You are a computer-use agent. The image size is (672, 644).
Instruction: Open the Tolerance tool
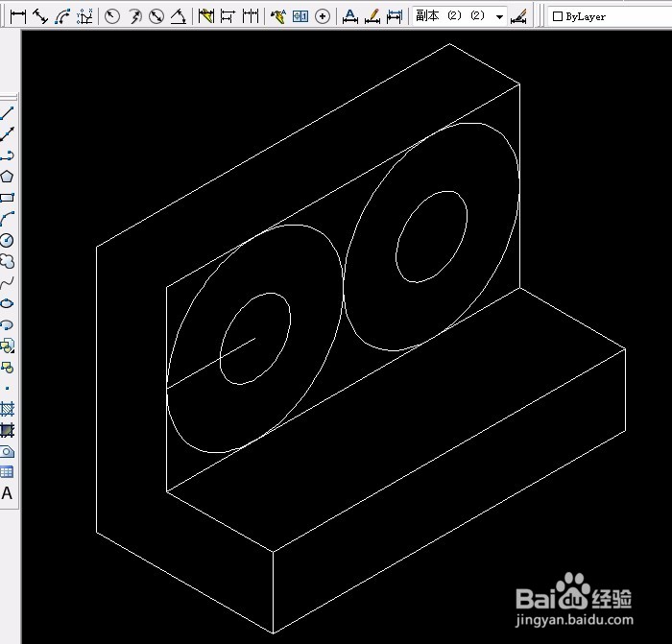pos(300,16)
